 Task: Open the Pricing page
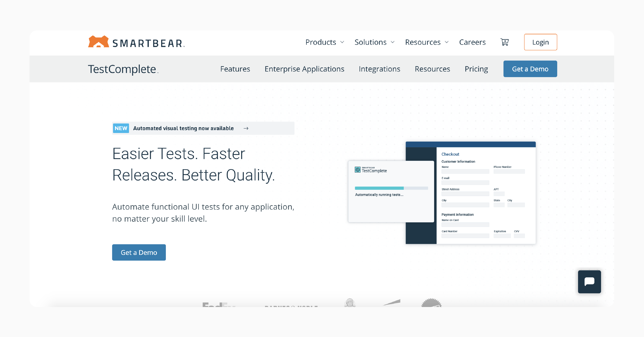click(476, 69)
